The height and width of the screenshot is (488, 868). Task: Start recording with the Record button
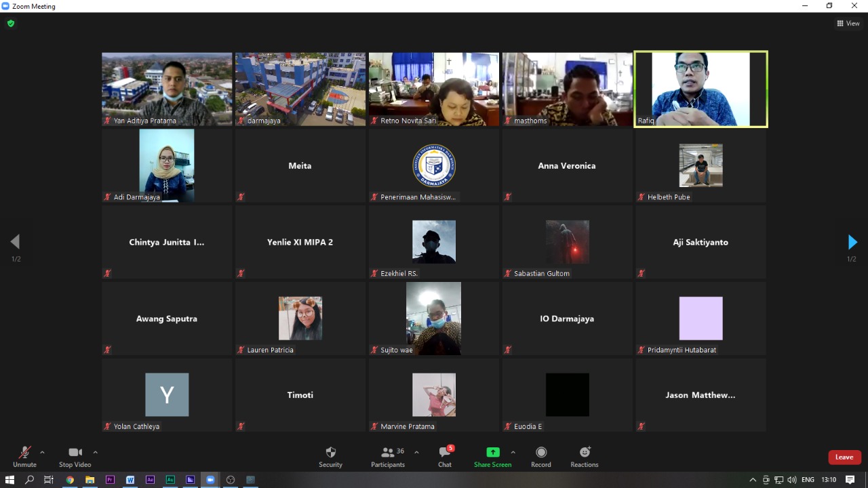(541, 457)
